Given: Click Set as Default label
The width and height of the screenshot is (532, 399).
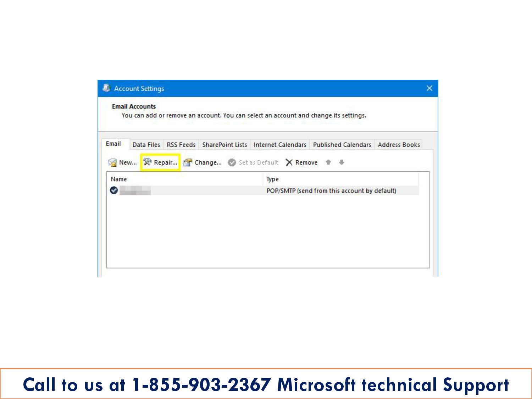Looking at the screenshot, I should point(259,162).
